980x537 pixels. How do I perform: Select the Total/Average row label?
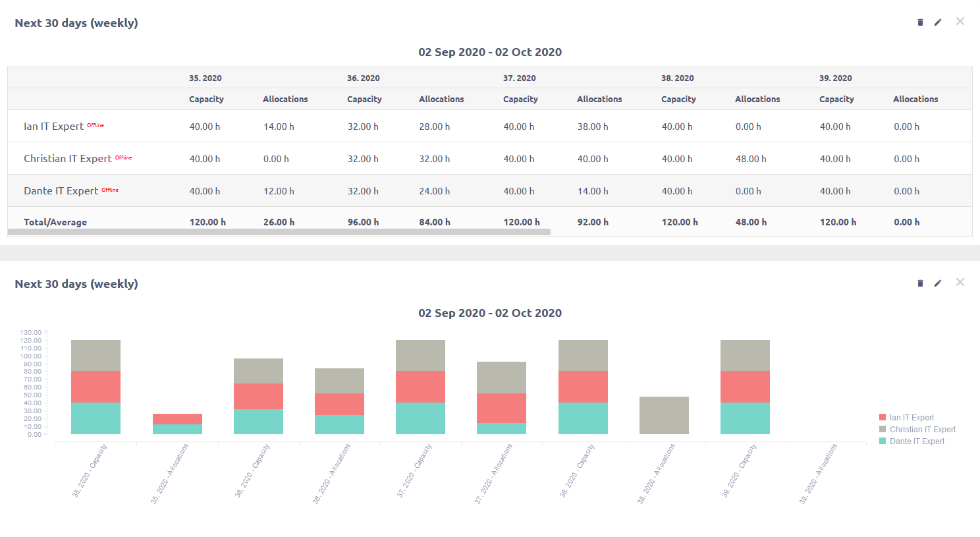[x=55, y=222]
